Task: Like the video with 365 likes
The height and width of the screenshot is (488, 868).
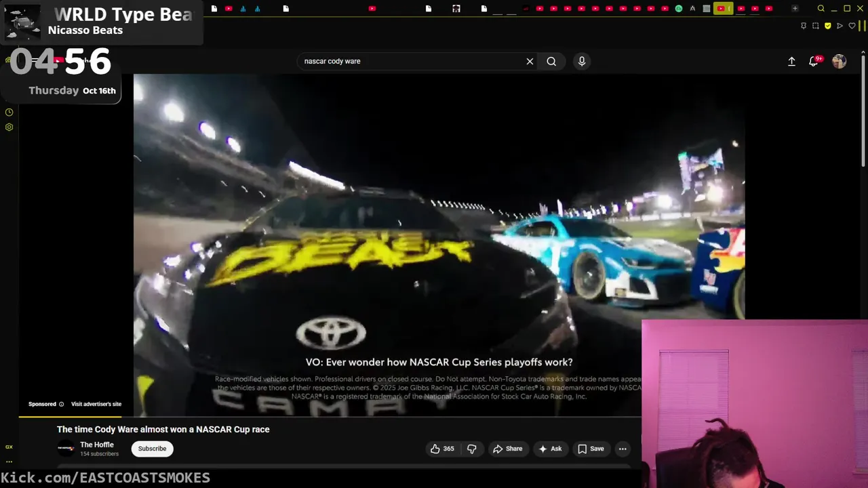Action: click(442, 449)
